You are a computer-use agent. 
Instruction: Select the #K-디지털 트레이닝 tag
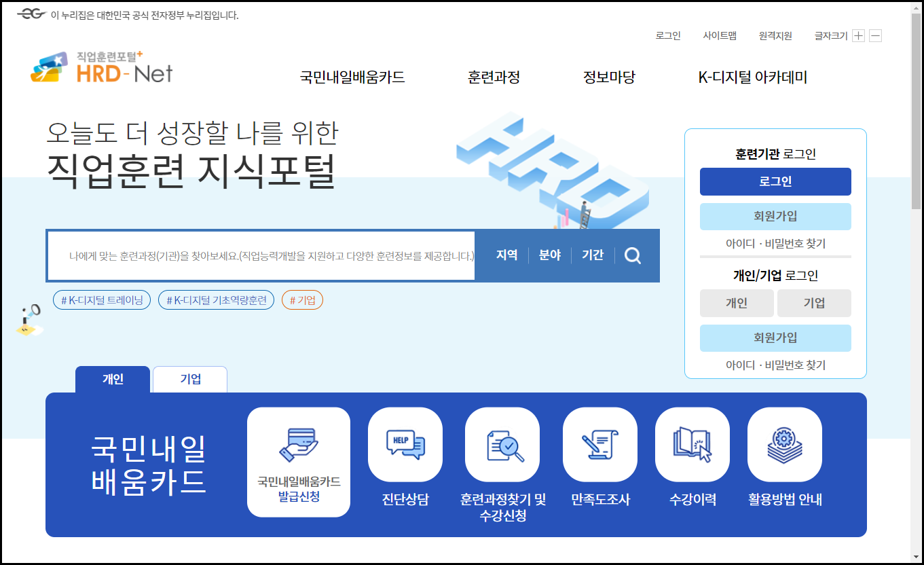coord(102,300)
